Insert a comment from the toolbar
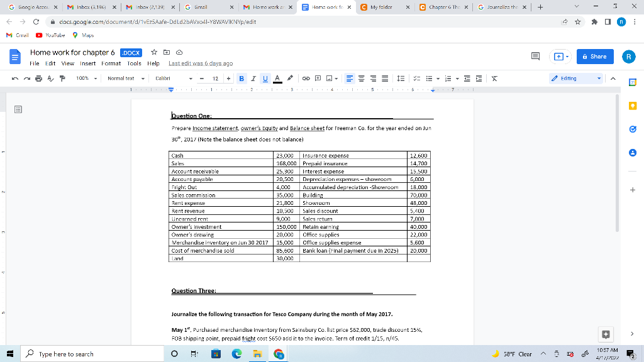Screen dimensions: 644x362 (x=318, y=78)
